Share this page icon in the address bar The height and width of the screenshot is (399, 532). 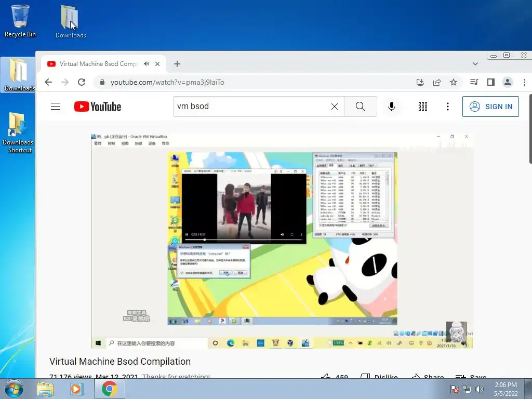pyautogui.click(x=437, y=82)
